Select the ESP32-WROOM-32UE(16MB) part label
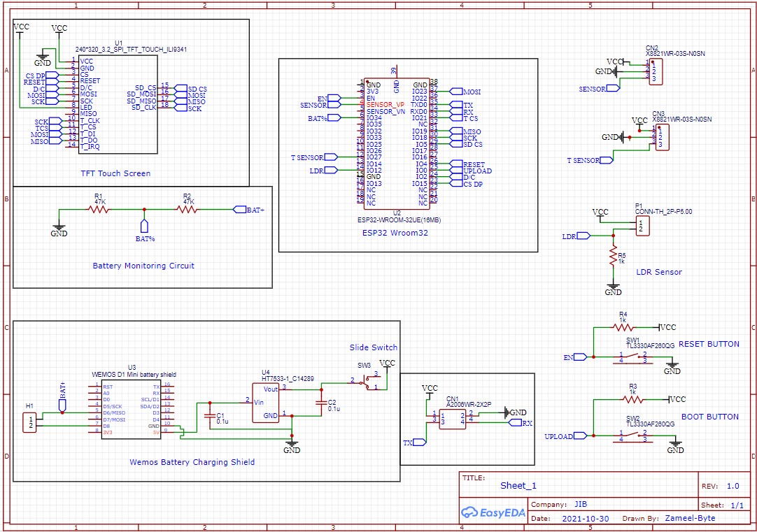 pos(399,220)
